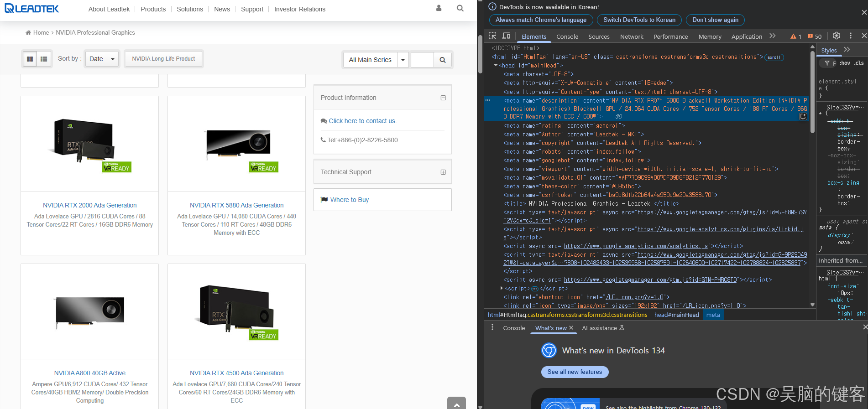Open NVIDIA RTX 4500 Ada Generation link

[x=237, y=373]
